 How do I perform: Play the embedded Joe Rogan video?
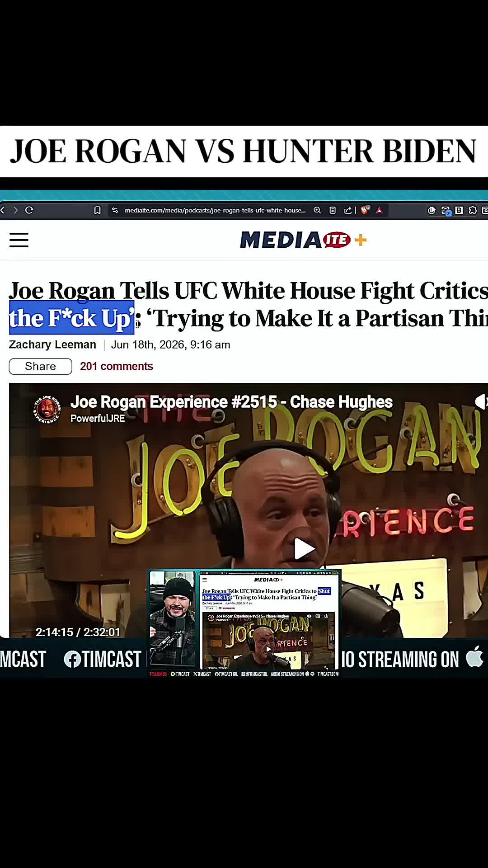[x=304, y=549]
